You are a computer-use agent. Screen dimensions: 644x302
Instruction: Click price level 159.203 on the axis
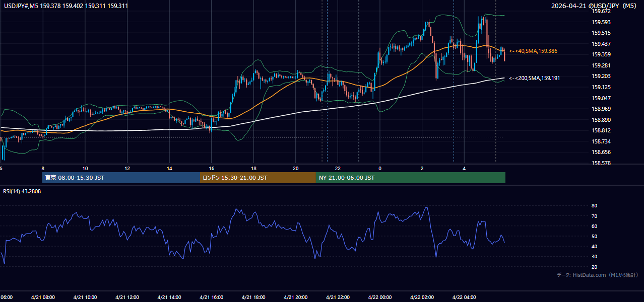pos(601,77)
